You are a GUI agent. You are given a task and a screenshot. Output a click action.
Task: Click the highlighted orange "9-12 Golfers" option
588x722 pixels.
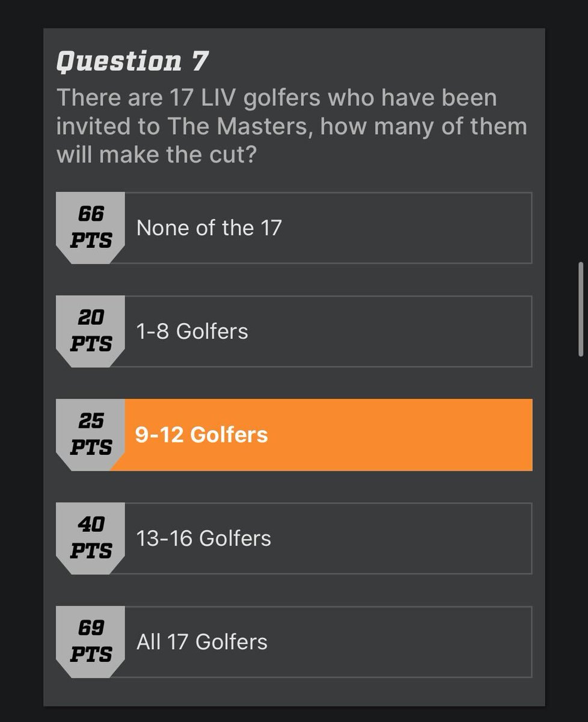(x=294, y=435)
